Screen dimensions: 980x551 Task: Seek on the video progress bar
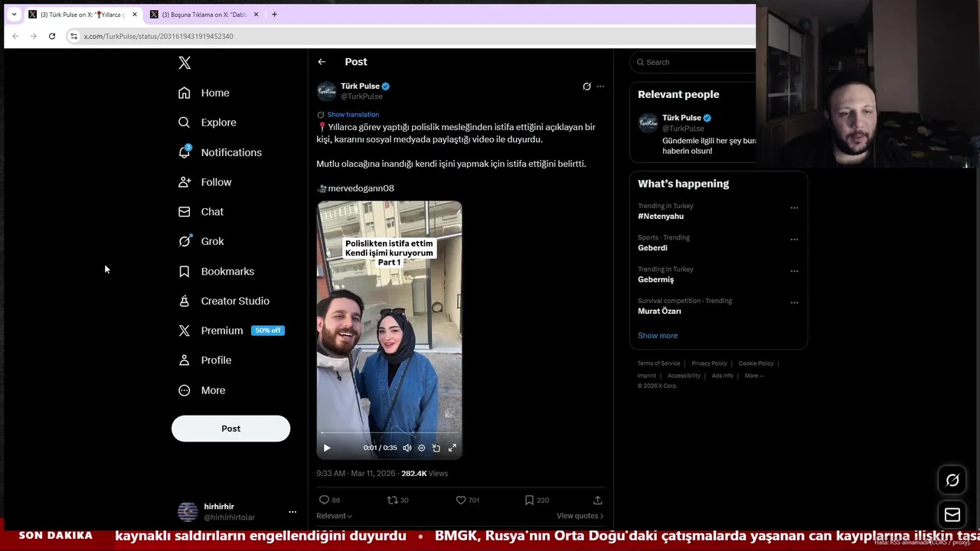(389, 434)
